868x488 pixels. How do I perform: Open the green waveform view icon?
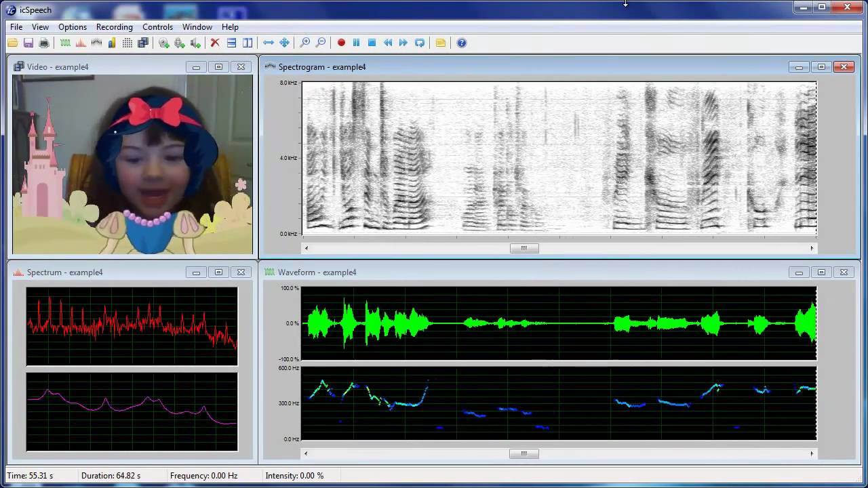(x=65, y=43)
